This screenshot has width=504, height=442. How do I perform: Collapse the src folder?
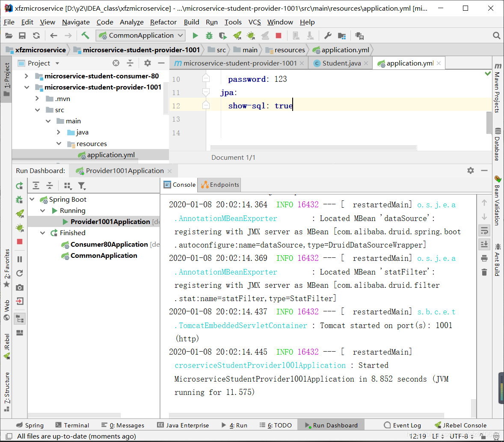(x=37, y=110)
